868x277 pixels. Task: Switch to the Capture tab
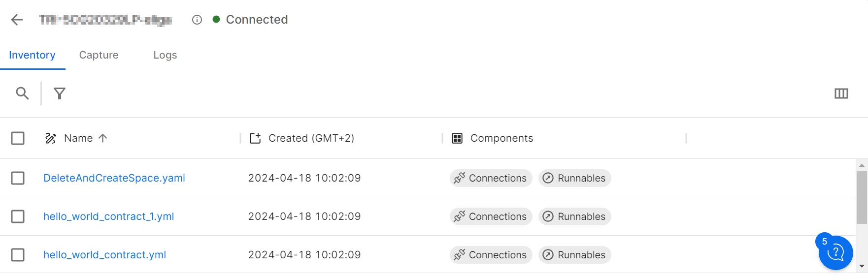pos(99,55)
